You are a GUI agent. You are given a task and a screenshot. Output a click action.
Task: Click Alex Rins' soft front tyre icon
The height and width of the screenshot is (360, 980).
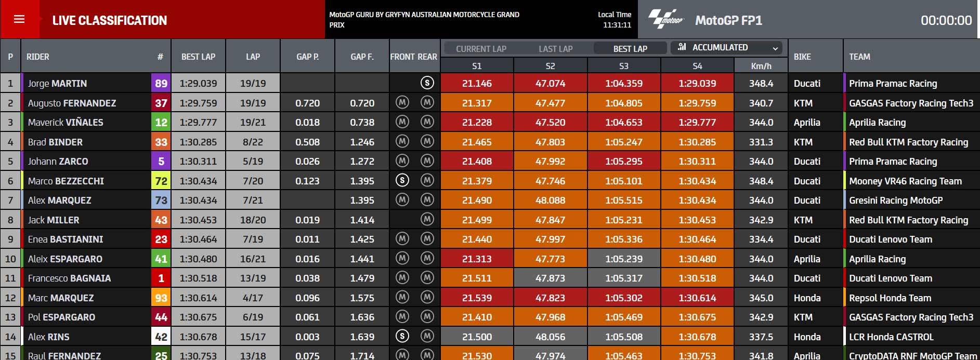(402, 337)
